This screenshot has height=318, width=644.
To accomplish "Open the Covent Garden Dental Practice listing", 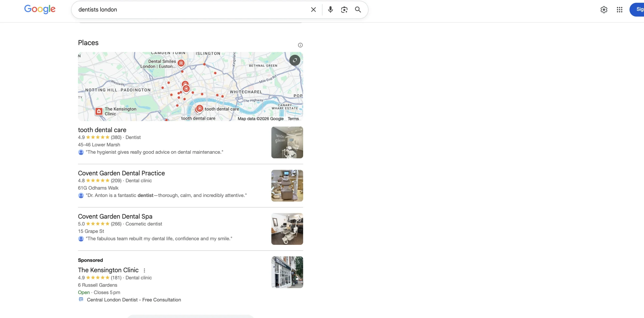I will (x=121, y=173).
